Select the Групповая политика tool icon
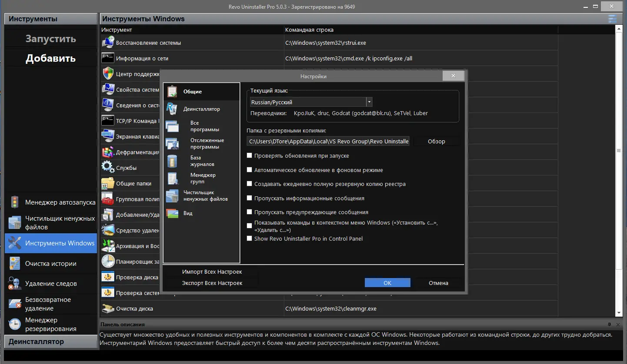Image resolution: width=627 pixels, height=364 pixels. (x=108, y=199)
